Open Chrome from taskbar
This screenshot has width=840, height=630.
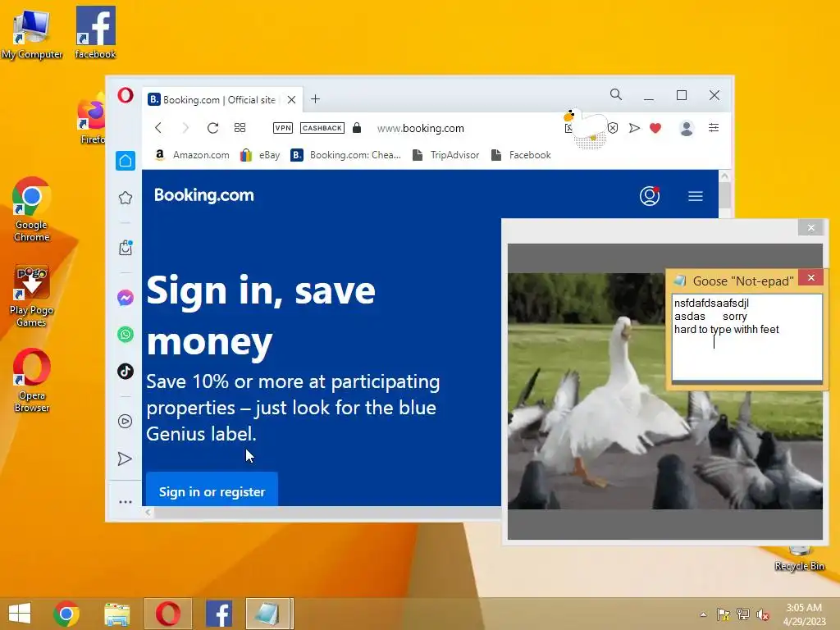click(x=66, y=614)
